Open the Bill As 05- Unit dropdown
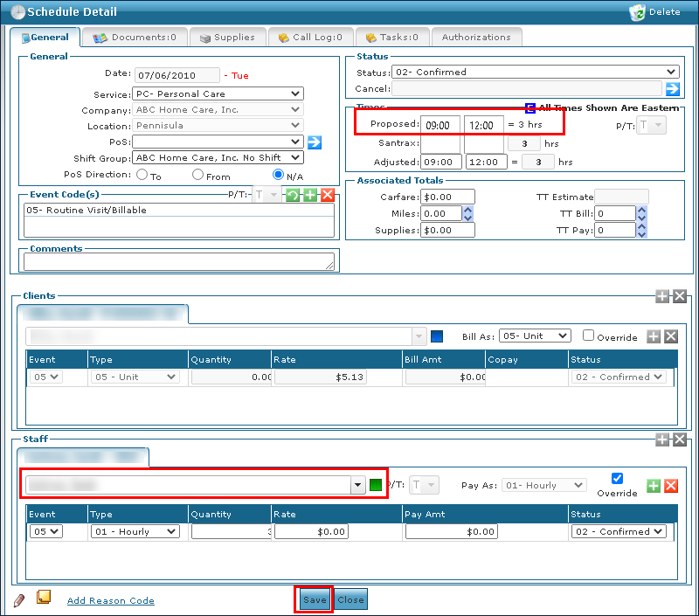699x616 pixels. [536, 336]
